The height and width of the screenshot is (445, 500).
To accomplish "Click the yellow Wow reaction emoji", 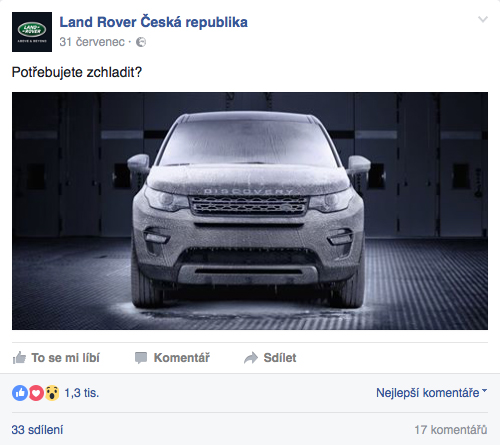I will (52, 393).
